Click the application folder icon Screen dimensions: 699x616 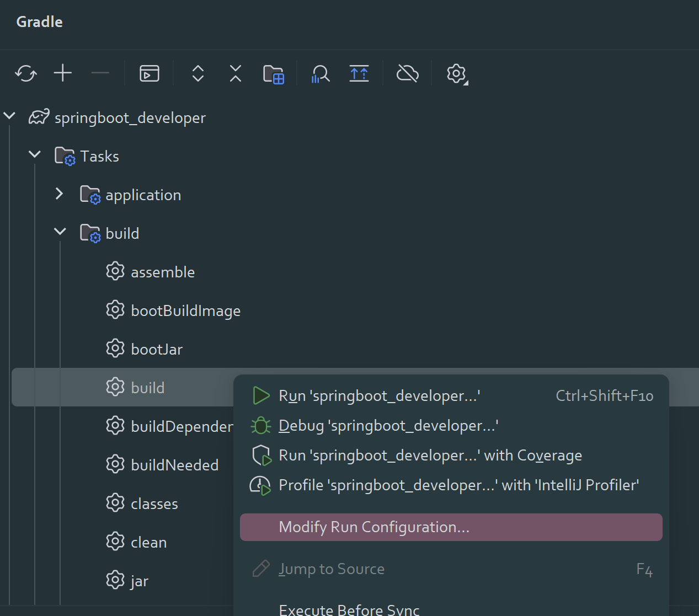click(90, 195)
